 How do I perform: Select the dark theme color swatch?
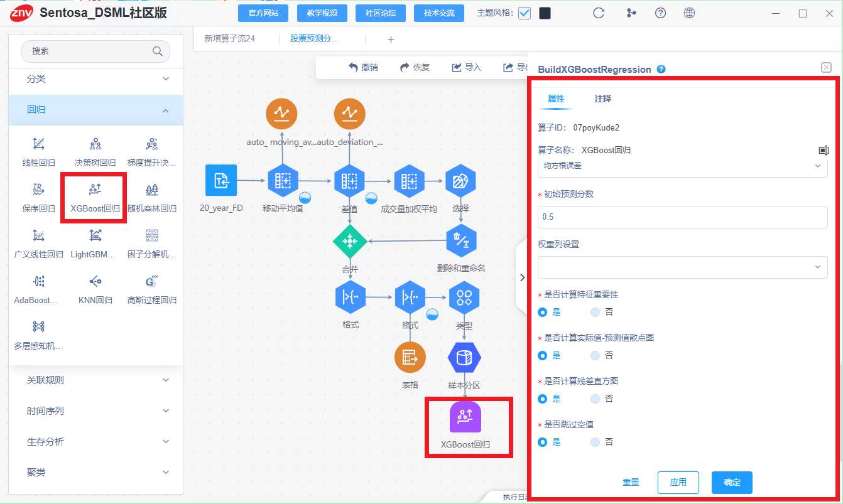coord(545,13)
